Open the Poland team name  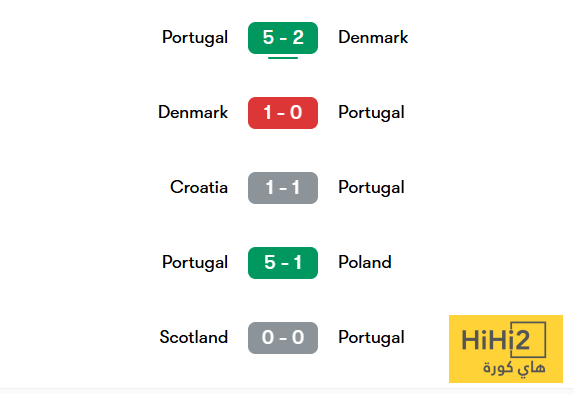point(365,263)
